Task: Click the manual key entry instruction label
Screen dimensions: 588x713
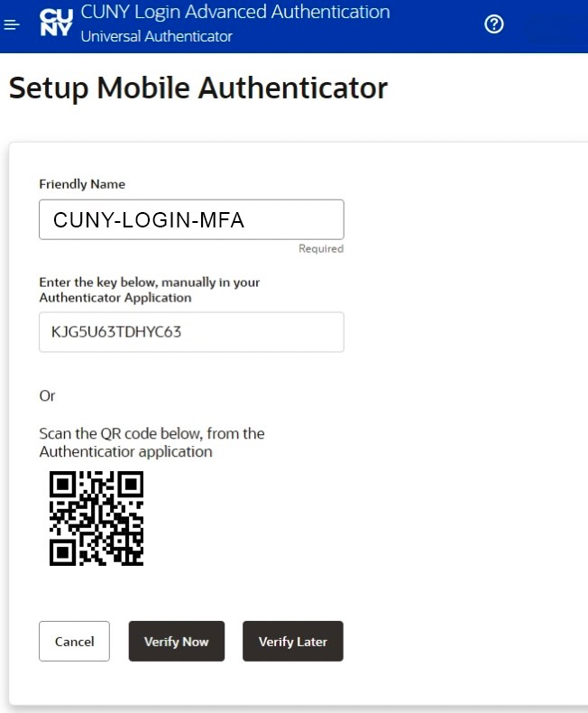Action: click(x=150, y=290)
